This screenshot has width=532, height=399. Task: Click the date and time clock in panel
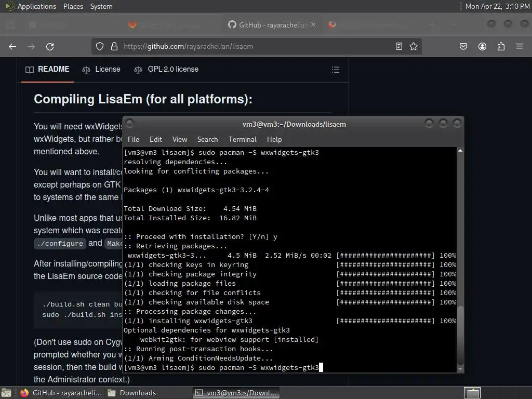[497, 6]
